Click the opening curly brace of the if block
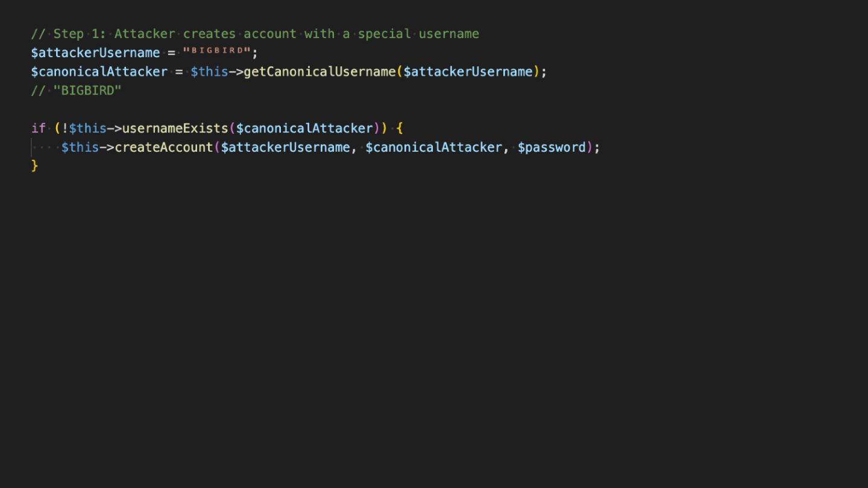The image size is (868, 488). 399,128
